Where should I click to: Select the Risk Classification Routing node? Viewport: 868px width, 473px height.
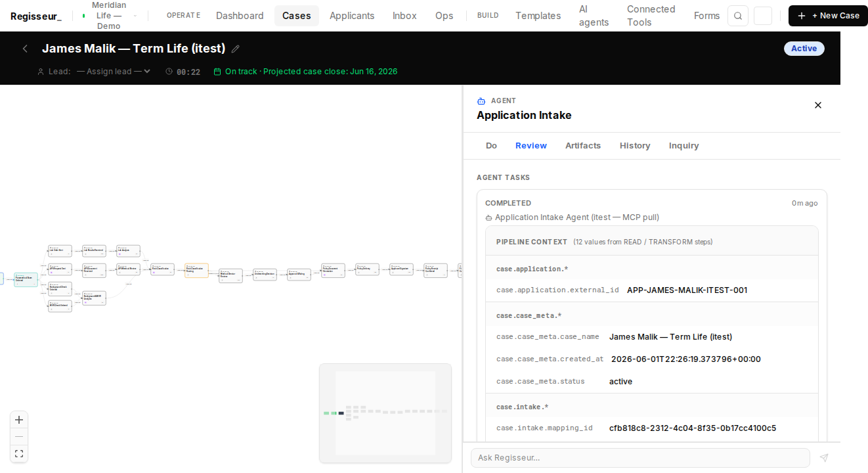click(196, 271)
